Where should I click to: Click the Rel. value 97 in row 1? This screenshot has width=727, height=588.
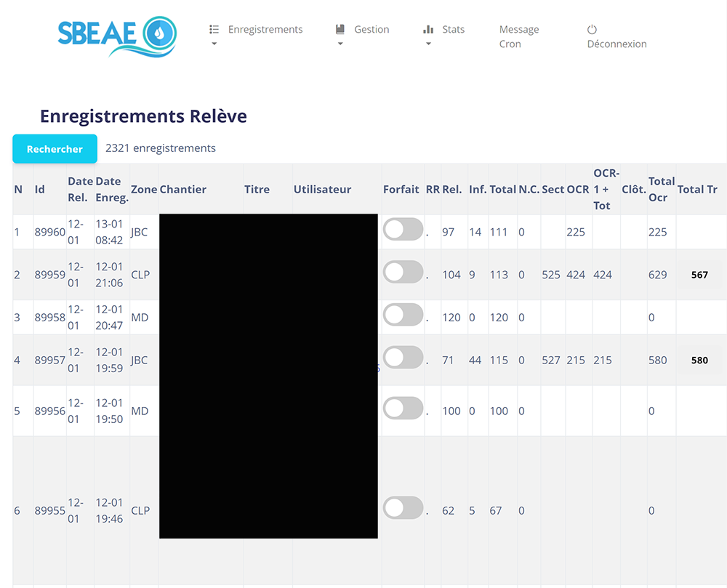[x=448, y=232]
